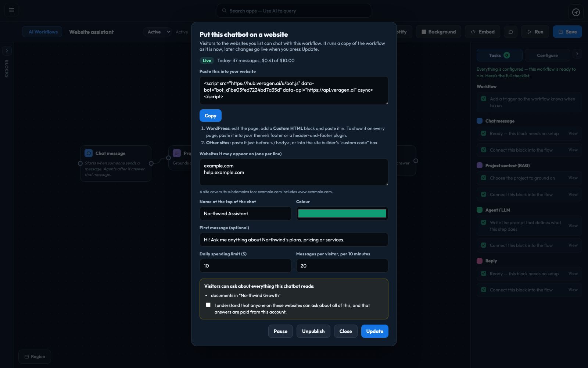Open the hamburger menu in the top bar
588x368 pixels.
11,10
